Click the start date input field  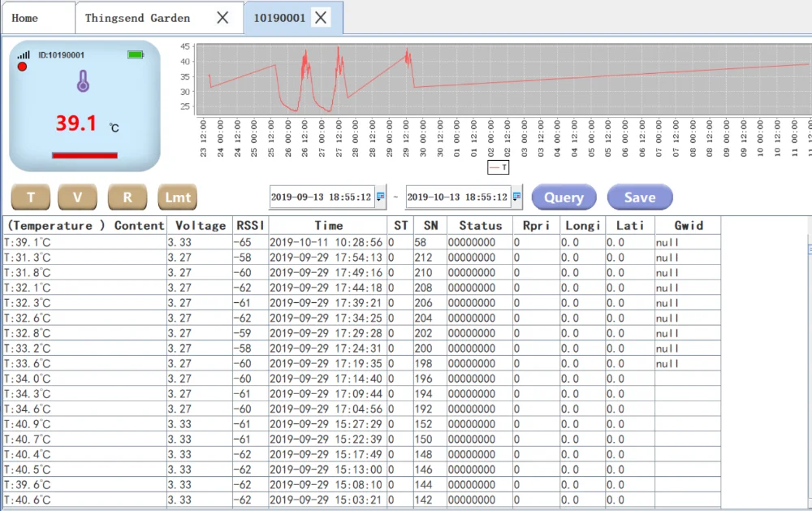[x=321, y=197]
